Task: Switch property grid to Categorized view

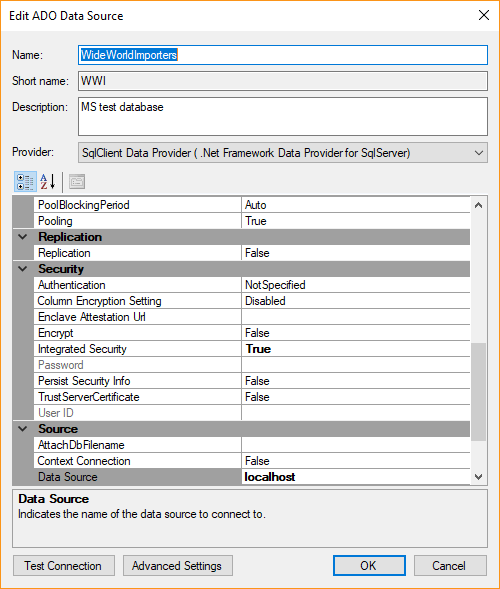Action: point(25,182)
